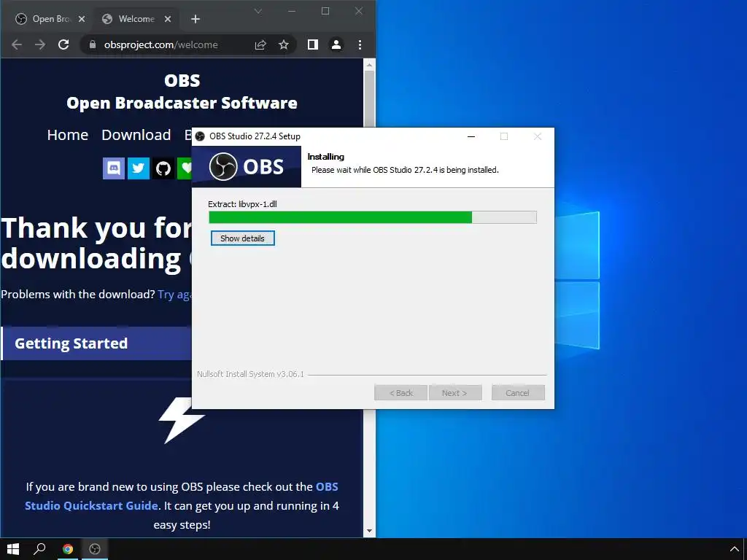
Task: Open the Chrome profile avatar
Action: click(336, 44)
